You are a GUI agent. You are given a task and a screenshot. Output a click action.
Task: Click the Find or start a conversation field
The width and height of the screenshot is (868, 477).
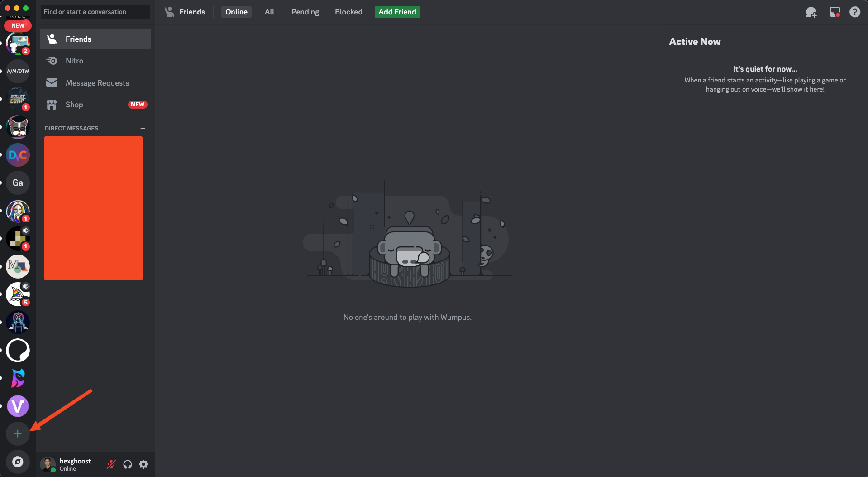coord(95,12)
